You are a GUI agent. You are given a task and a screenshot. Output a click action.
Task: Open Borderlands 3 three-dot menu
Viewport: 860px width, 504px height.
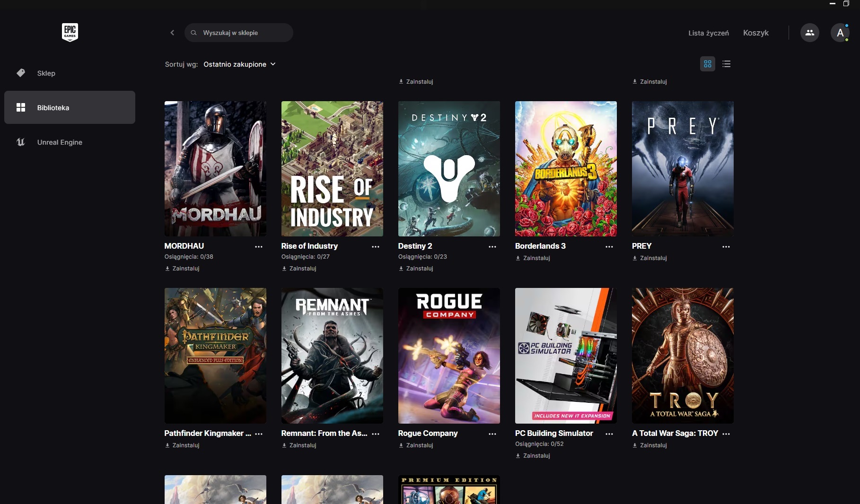point(609,246)
